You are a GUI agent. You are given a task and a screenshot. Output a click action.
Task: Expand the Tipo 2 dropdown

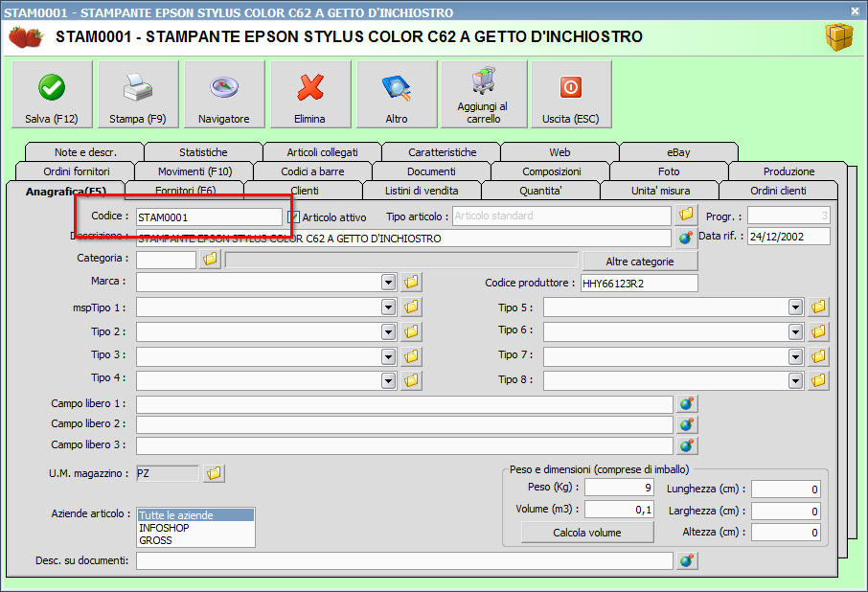pyautogui.click(x=389, y=332)
